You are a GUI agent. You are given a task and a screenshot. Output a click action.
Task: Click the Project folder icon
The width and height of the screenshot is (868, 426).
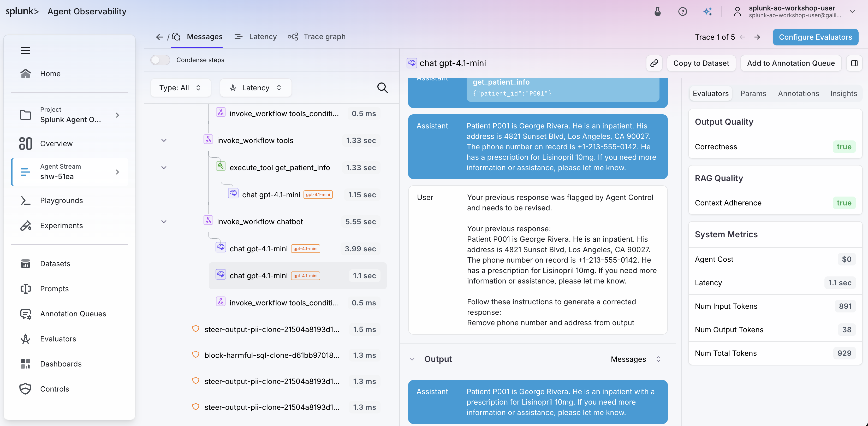pos(26,115)
